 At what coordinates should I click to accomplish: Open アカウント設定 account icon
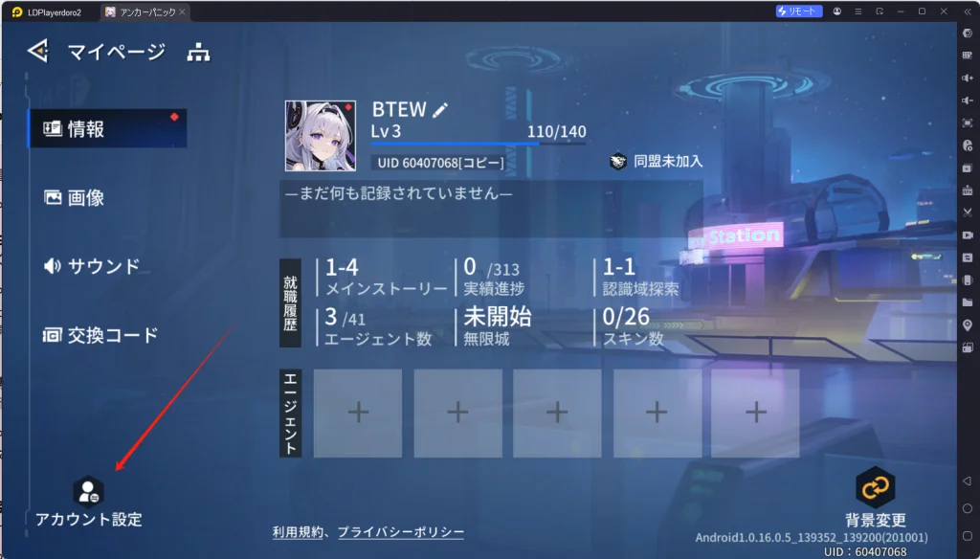(x=89, y=491)
